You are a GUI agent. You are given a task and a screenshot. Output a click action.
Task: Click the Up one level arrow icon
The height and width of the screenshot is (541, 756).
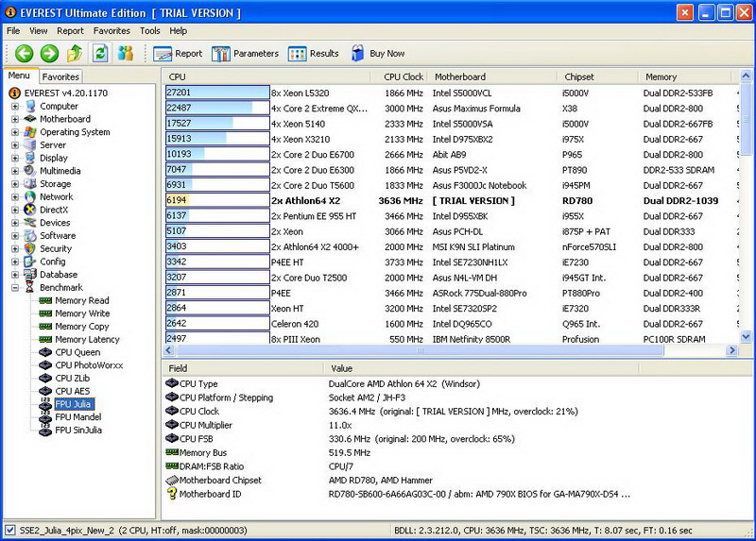click(x=75, y=54)
